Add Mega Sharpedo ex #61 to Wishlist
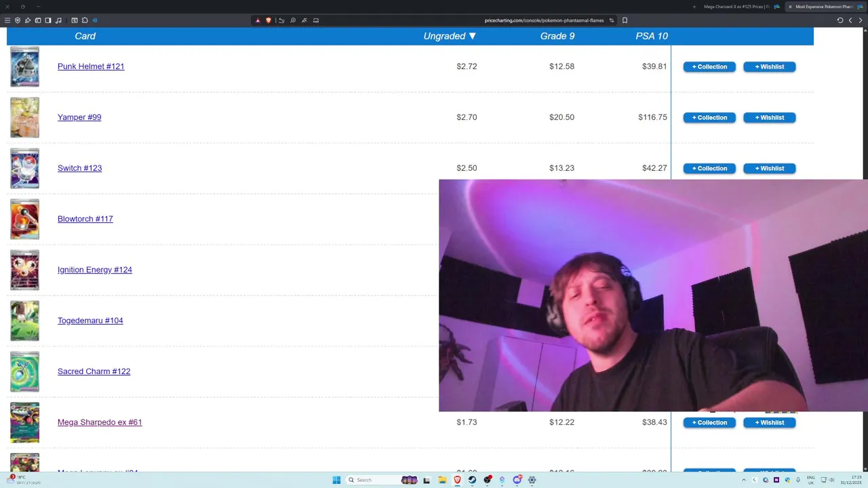The height and width of the screenshot is (488, 868). (x=770, y=422)
